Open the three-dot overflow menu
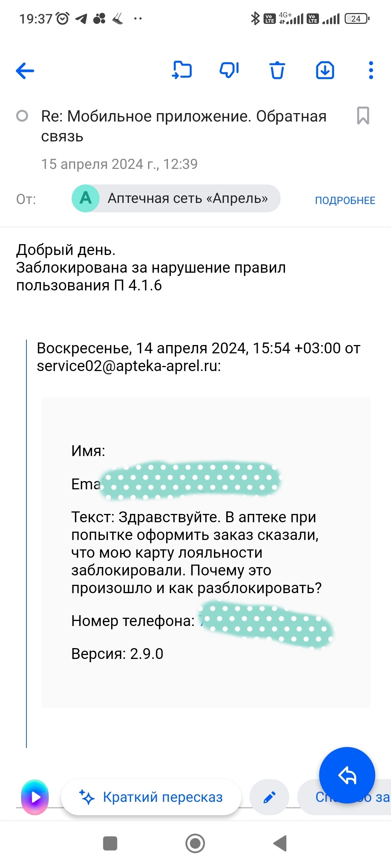This screenshot has width=391, height=868. 371,70
